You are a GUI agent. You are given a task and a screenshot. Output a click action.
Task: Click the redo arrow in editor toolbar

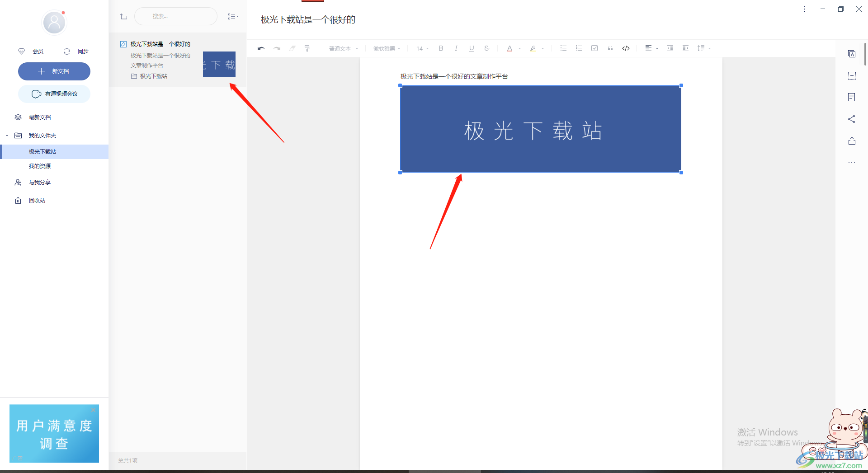[277, 48]
